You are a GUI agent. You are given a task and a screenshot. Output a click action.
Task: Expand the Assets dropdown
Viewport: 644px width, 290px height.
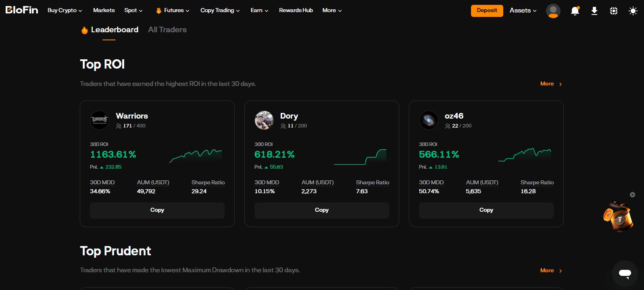[523, 10]
